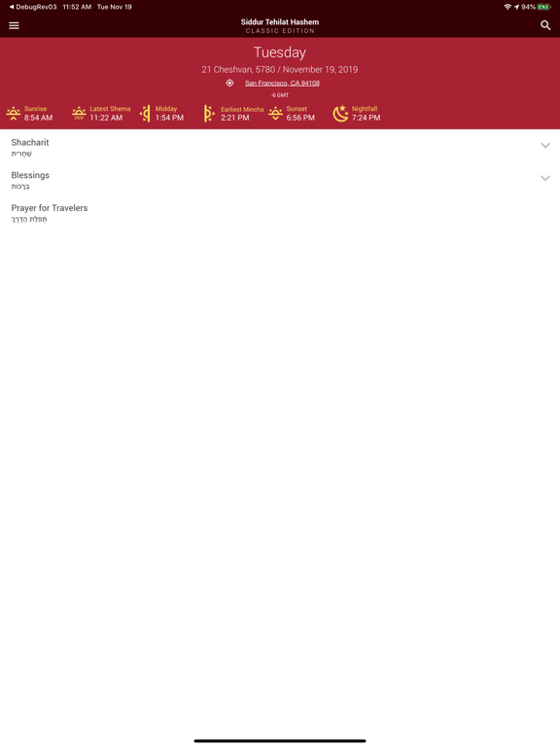The height and width of the screenshot is (747, 560).
Task: Tap Nightfall time 7:24 PM
Action: pyautogui.click(x=367, y=118)
